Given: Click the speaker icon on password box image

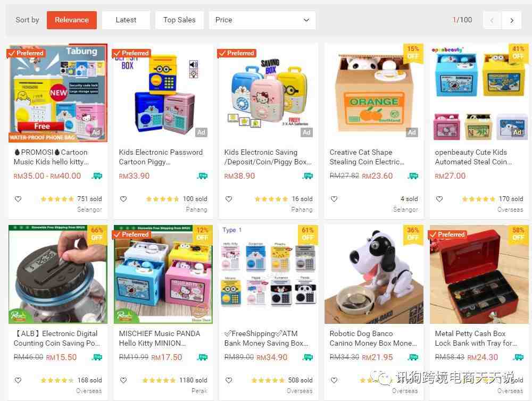Looking at the screenshot, I should 194,64.
